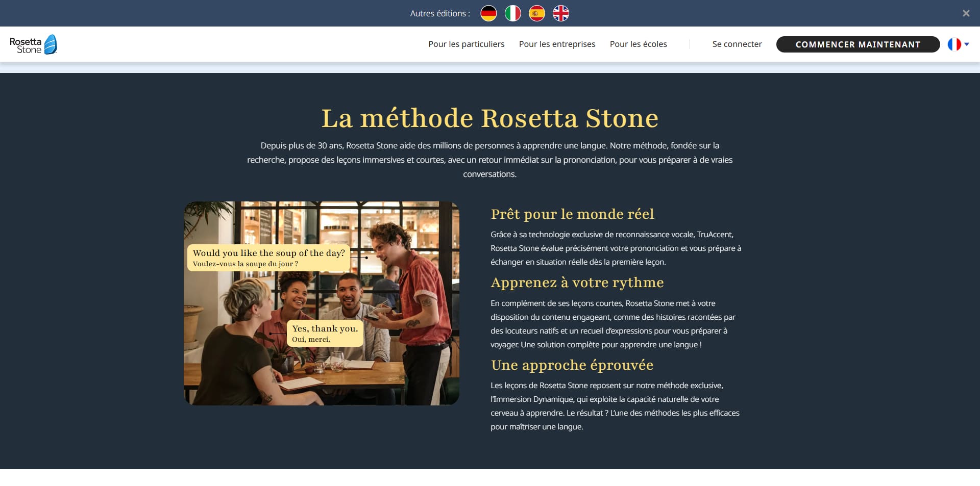
Task: Select the 'Une approche éprouvée' heading
Action: [x=572, y=365]
